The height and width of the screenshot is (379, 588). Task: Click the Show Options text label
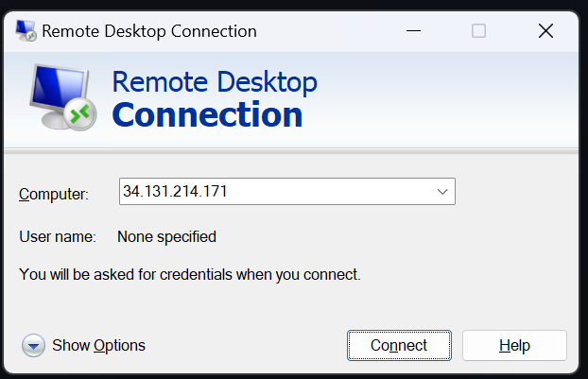(x=98, y=345)
